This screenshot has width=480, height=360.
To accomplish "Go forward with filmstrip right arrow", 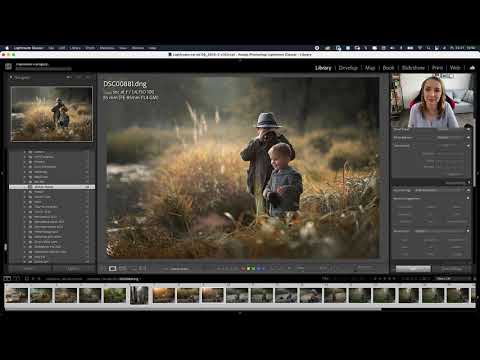I will pyautogui.click(x=39, y=279).
